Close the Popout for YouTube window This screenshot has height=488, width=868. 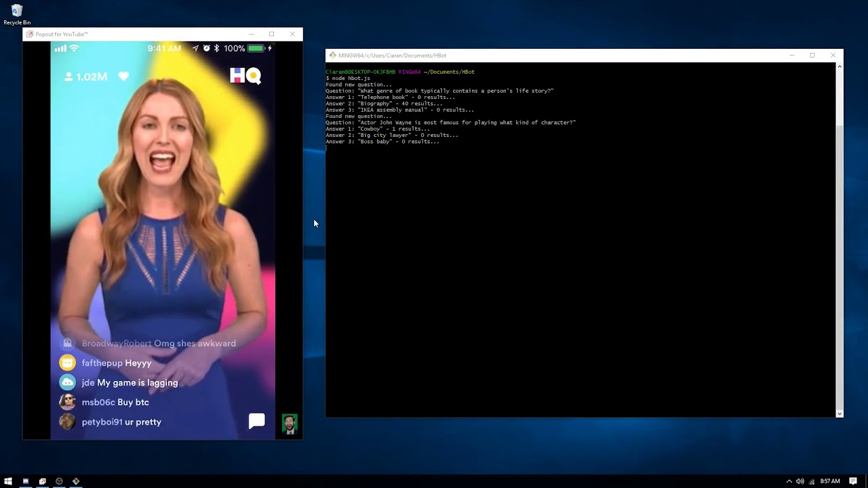[292, 34]
